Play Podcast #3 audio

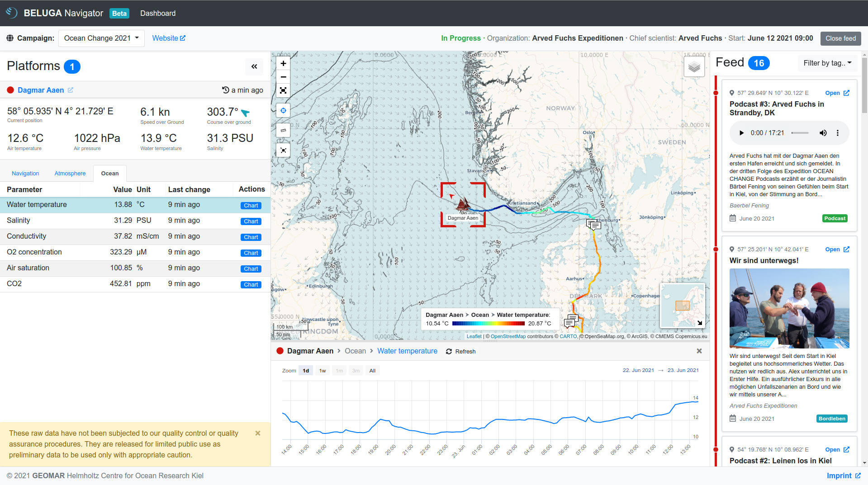741,133
